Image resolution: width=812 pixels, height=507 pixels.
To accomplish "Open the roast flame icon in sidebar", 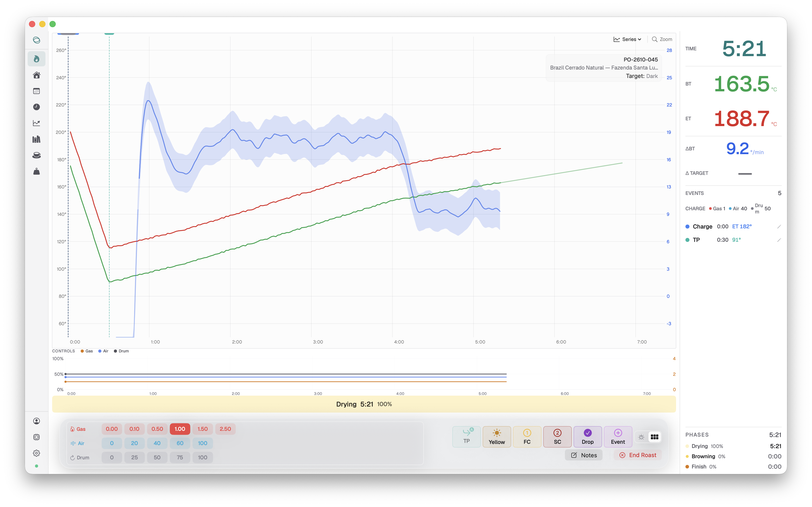I will [37, 59].
